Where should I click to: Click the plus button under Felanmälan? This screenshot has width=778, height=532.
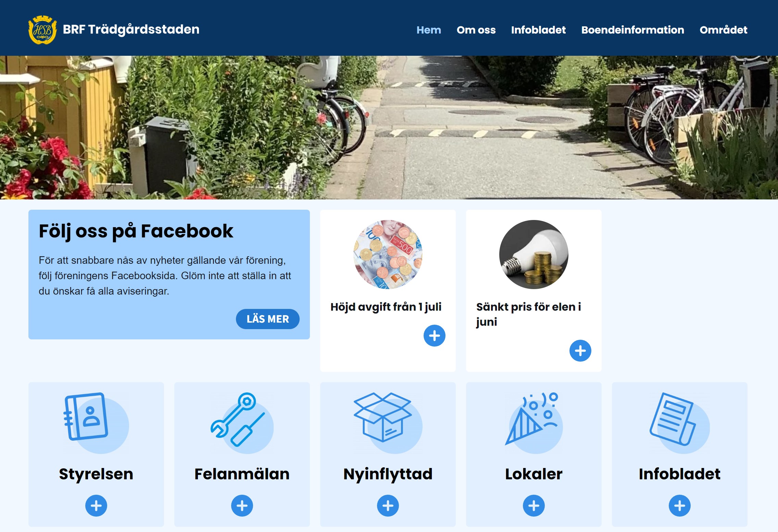[242, 506]
